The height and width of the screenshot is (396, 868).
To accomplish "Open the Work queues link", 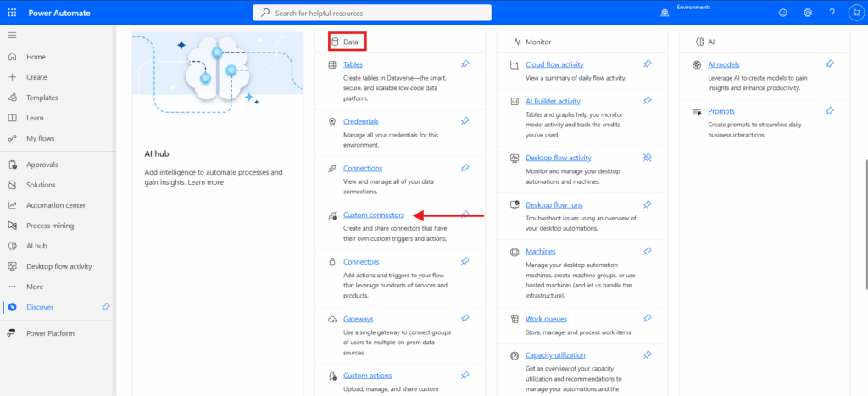I will (x=547, y=319).
